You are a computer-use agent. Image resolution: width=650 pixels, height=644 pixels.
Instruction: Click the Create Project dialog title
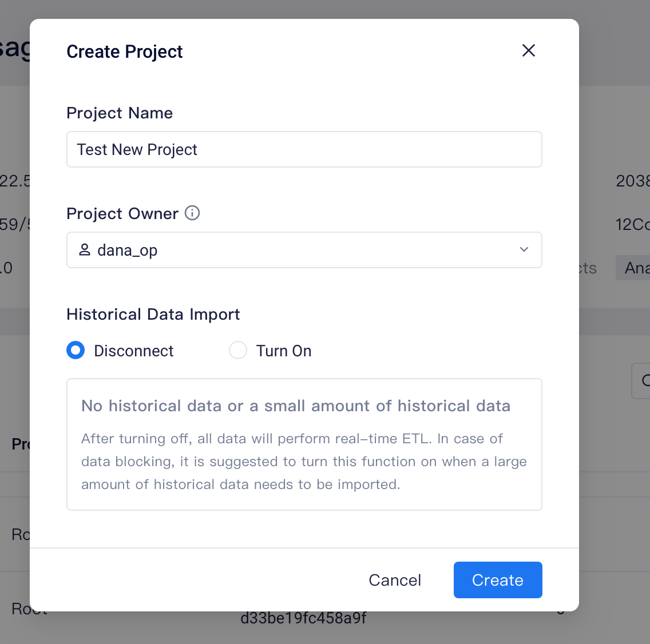tap(124, 52)
